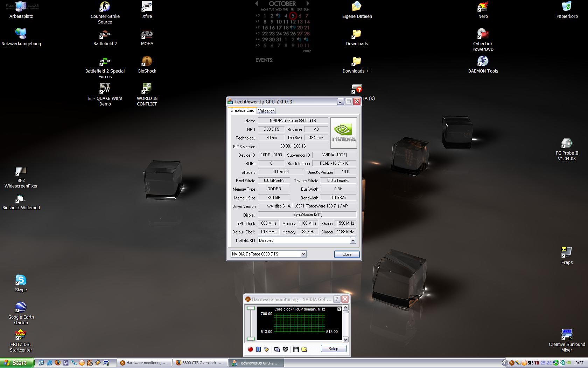Launch Firefox from Quick Launch bar
The height and width of the screenshot is (368, 588).
(x=57, y=363)
